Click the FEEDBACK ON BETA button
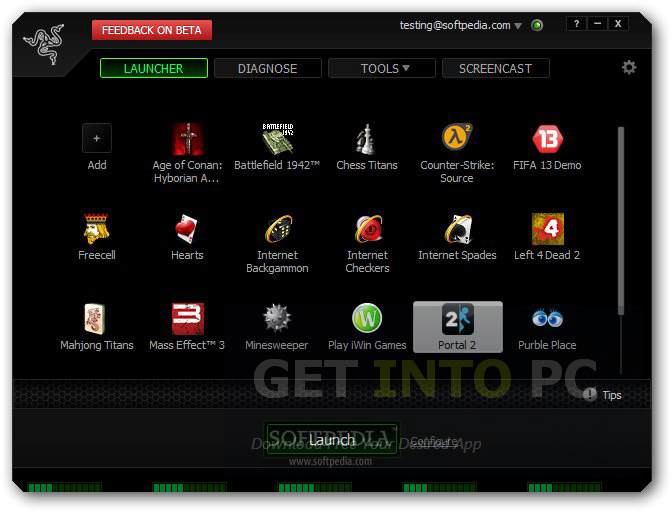 (152, 30)
